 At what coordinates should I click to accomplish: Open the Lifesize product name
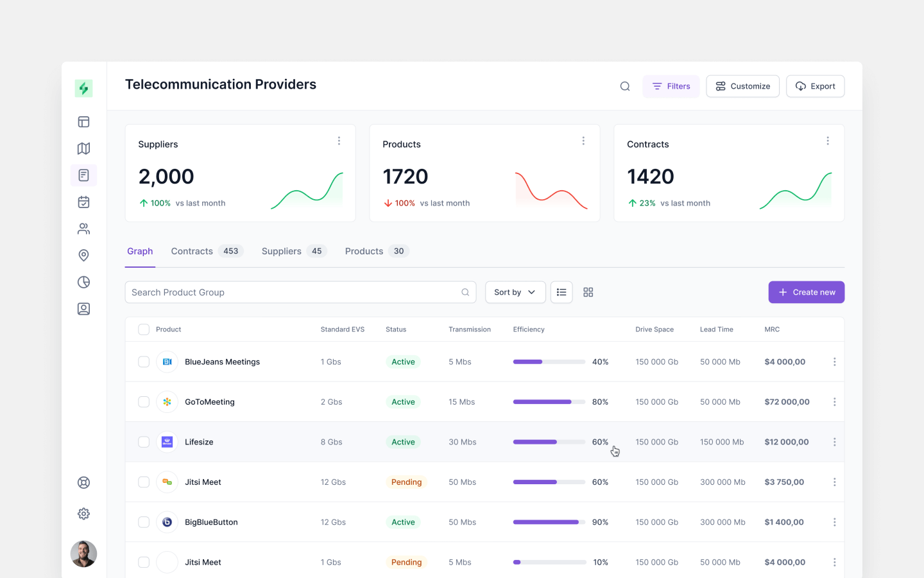click(x=199, y=442)
